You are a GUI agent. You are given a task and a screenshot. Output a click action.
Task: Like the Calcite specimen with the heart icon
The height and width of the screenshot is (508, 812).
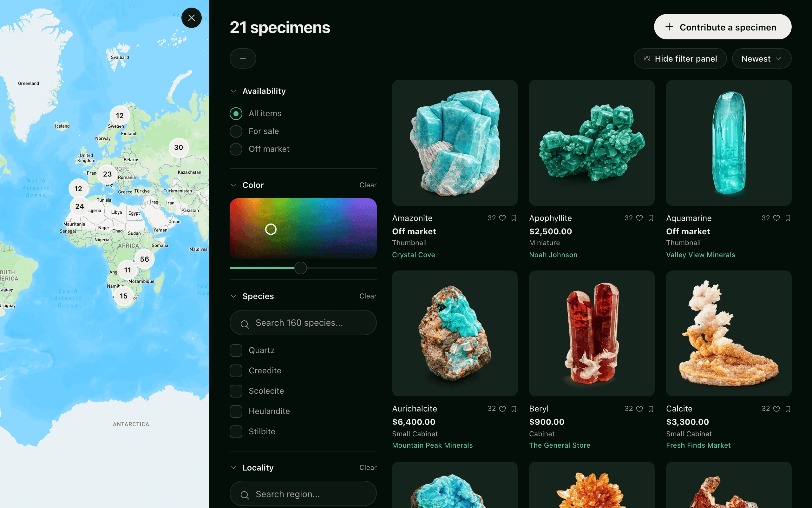click(x=776, y=409)
